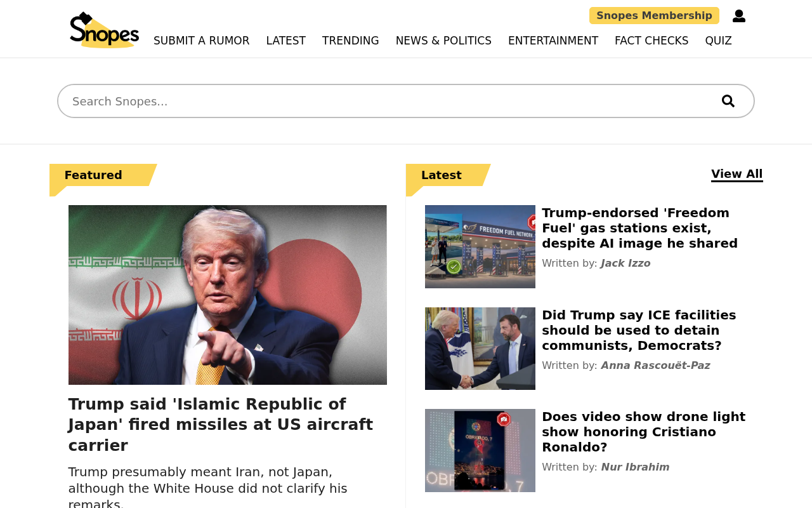Click the Featured section label

[93, 175]
